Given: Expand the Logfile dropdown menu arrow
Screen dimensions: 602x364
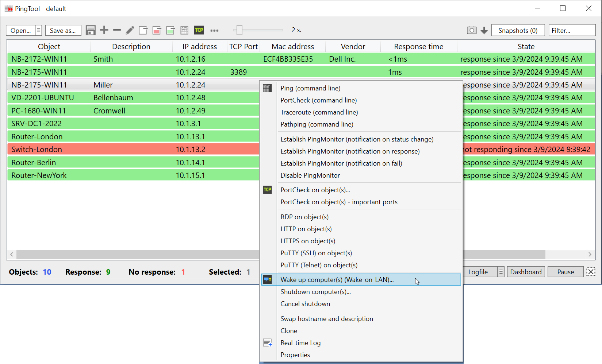Looking at the screenshot, I should [501, 272].
